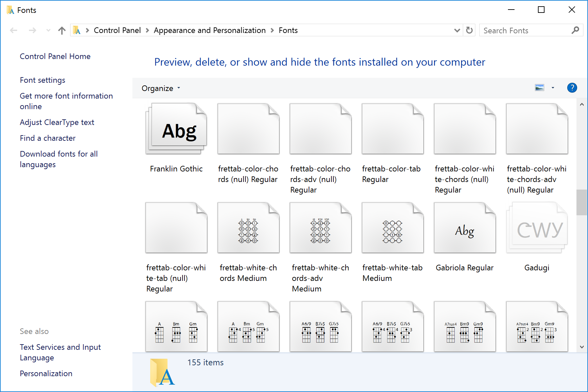This screenshot has width=588, height=392.
Task: Open recent locations dropdown arrow
Action: pyautogui.click(x=48, y=30)
